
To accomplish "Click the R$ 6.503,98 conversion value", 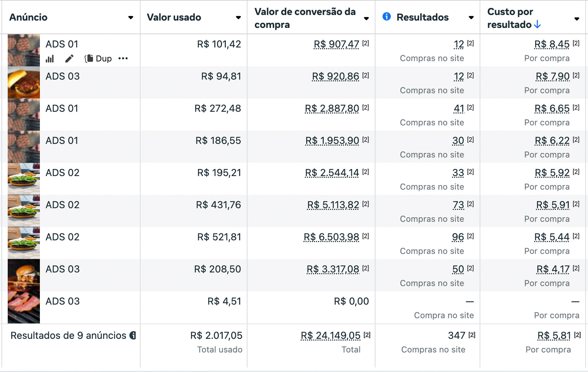I will click(x=331, y=237).
